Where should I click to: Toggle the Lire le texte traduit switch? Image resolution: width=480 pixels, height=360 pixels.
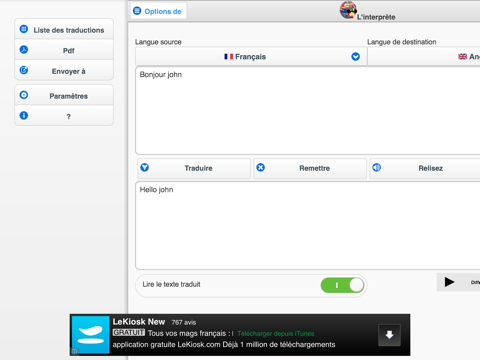pyautogui.click(x=342, y=285)
